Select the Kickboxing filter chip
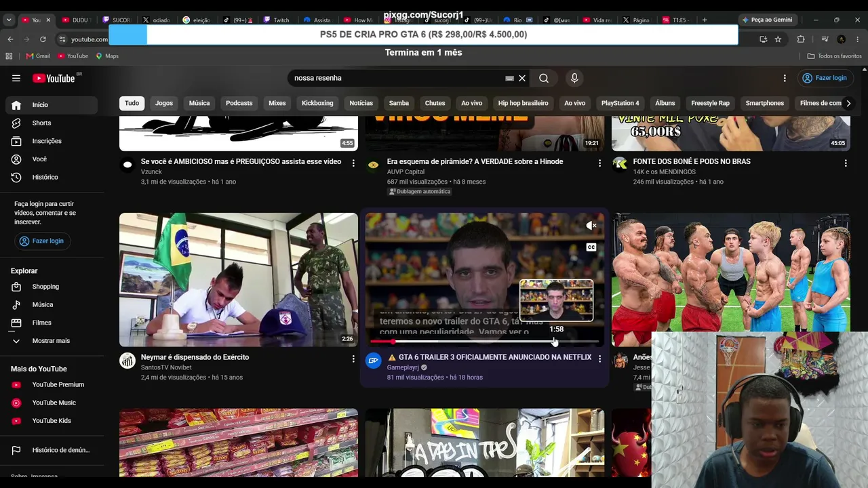 (317, 103)
